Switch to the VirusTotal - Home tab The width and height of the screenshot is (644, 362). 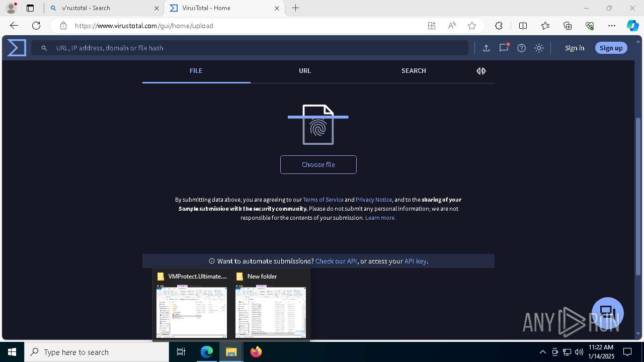pos(224,8)
